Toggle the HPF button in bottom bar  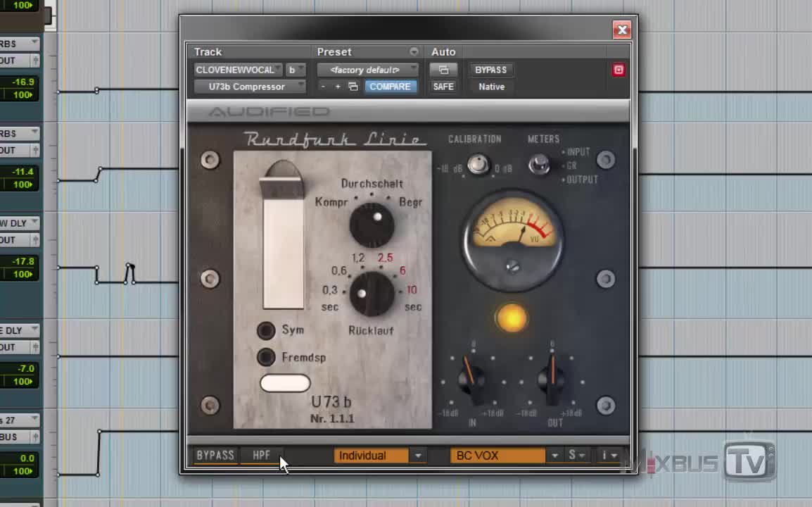pos(262,455)
